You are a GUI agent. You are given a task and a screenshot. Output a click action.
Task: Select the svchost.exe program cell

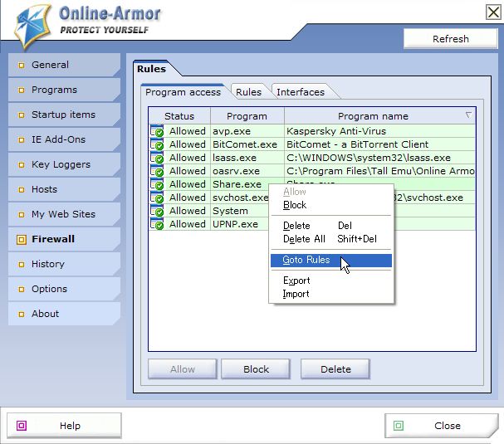[240, 198]
